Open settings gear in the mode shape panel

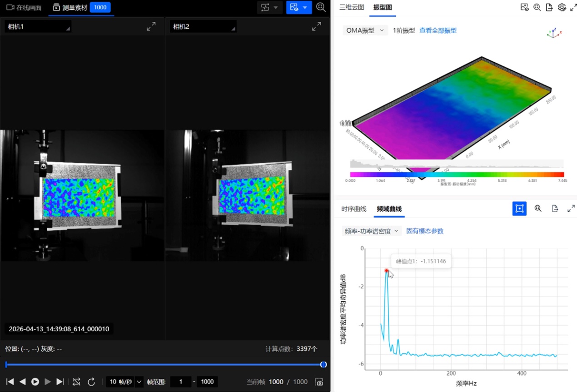pos(562,7)
